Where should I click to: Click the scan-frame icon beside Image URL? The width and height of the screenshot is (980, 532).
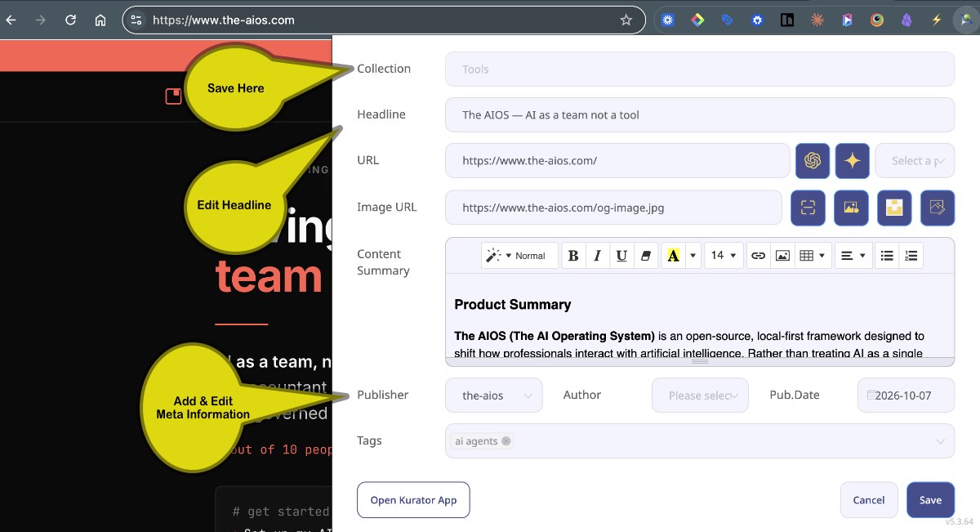point(808,208)
